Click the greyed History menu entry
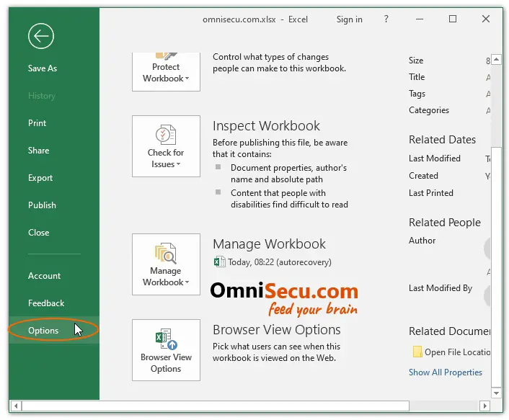This screenshot has height=420, width=509. pos(42,96)
